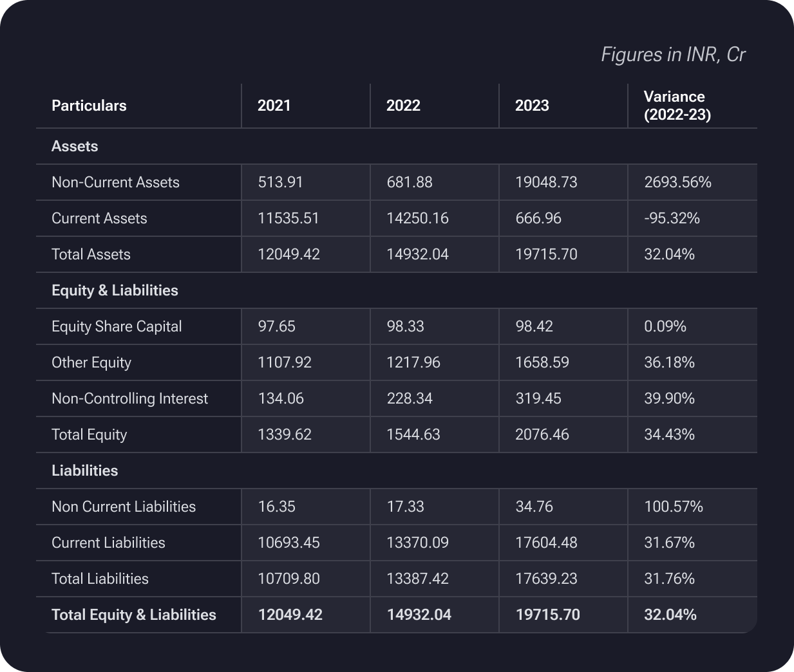Screen dimensions: 794x672
Task: Click the Liabilities section heading
Action: point(84,471)
